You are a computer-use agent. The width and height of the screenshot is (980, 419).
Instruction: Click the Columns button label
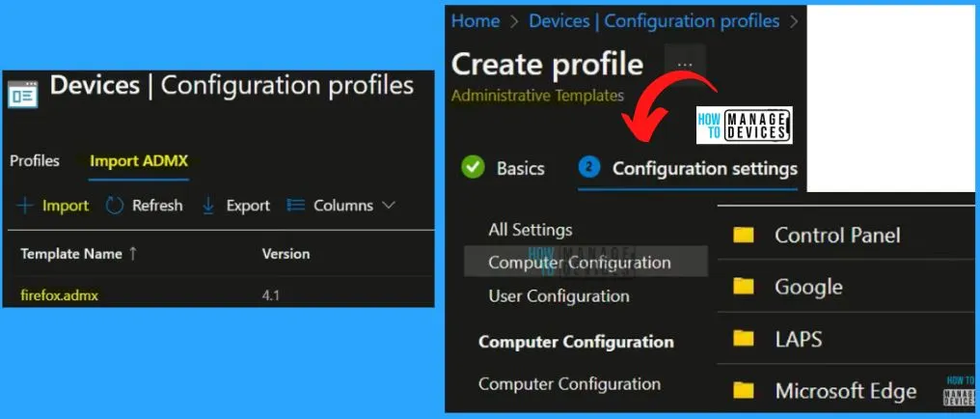point(343,205)
